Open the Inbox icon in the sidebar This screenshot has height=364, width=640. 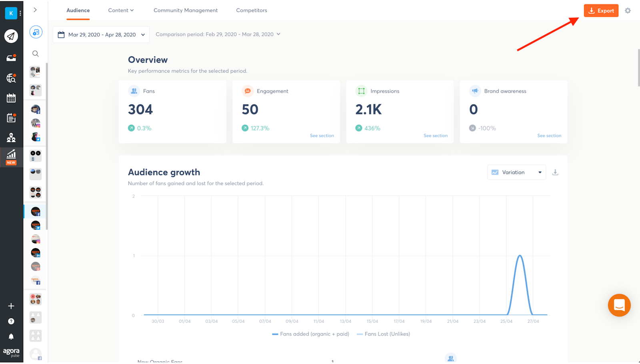point(11,57)
